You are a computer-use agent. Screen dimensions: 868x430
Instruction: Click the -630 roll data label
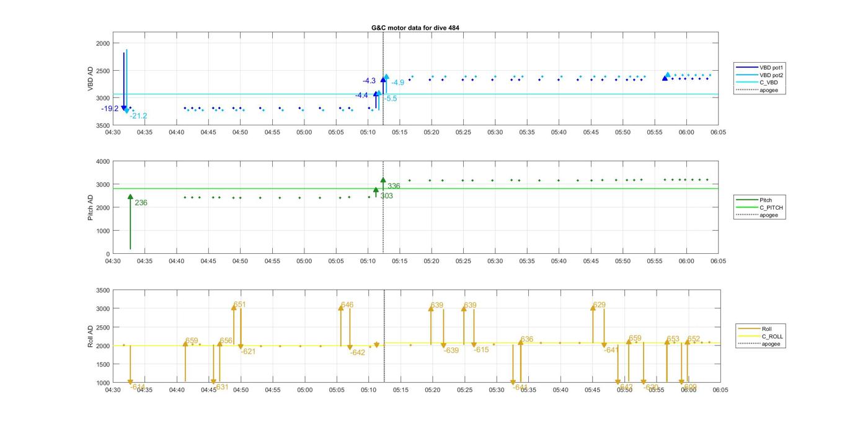click(650, 387)
